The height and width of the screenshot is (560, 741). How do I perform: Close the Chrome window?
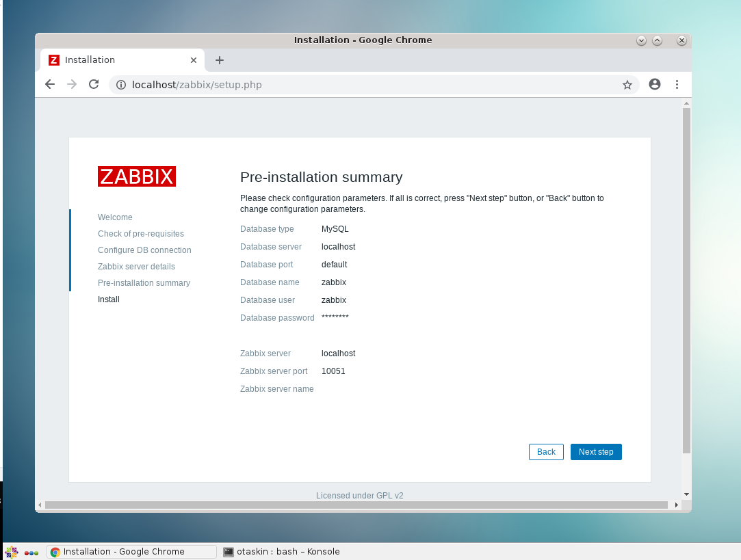point(681,40)
